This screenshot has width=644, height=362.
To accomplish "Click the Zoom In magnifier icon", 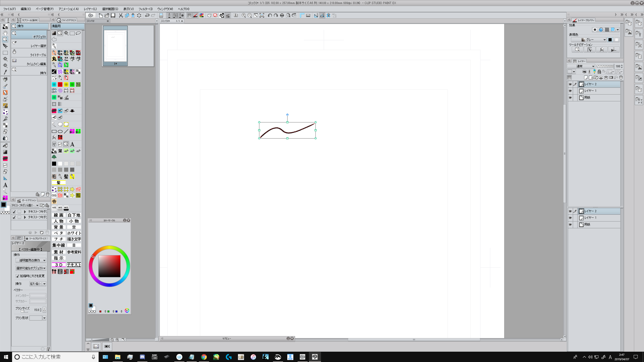I will 244,15.
